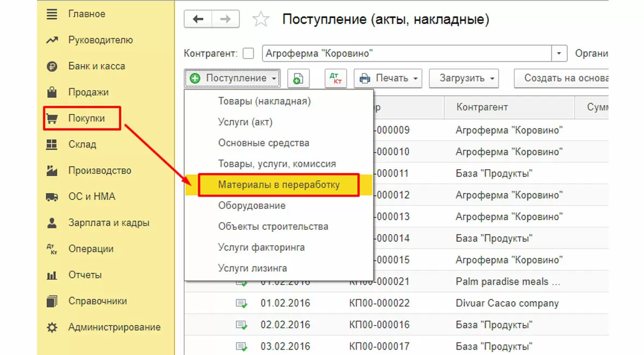Click the Покупки cart icon

tap(52, 119)
